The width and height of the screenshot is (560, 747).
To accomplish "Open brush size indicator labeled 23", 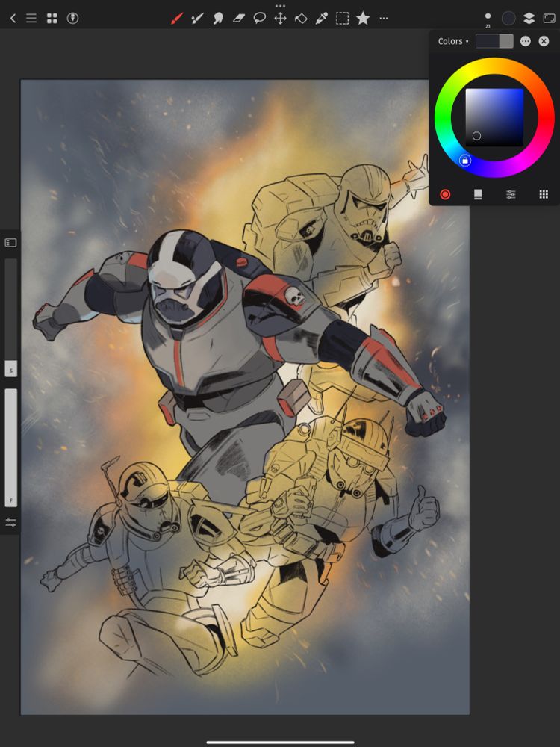I will coord(488,19).
